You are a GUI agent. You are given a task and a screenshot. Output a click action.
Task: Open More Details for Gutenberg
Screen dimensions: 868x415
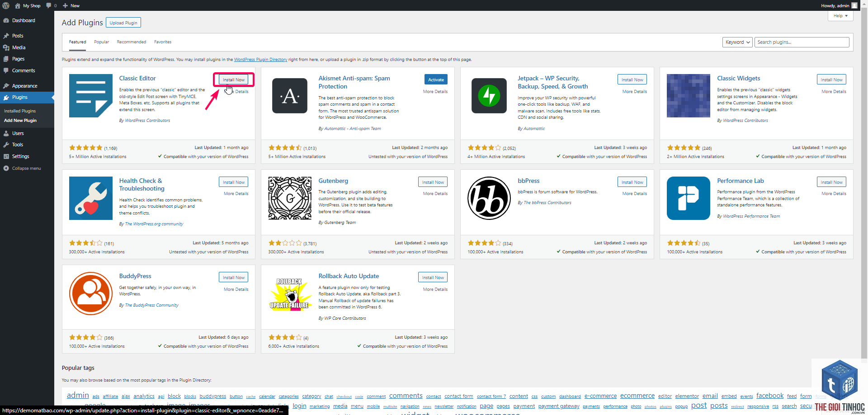click(x=435, y=194)
